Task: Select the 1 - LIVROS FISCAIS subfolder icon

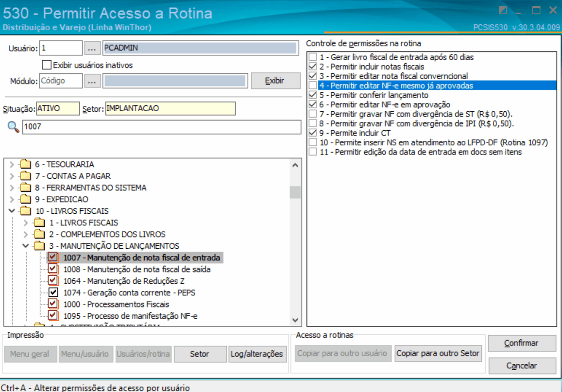Action: [39, 222]
